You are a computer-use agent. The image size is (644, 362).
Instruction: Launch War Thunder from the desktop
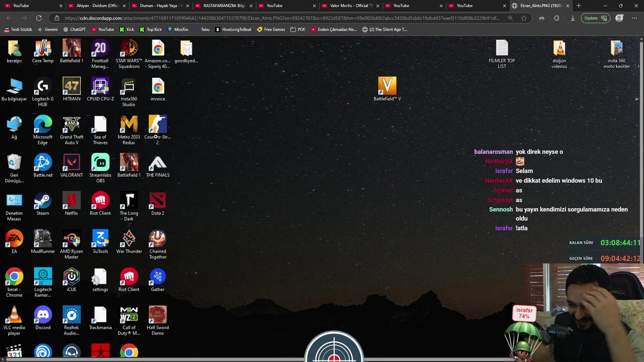coord(129,242)
